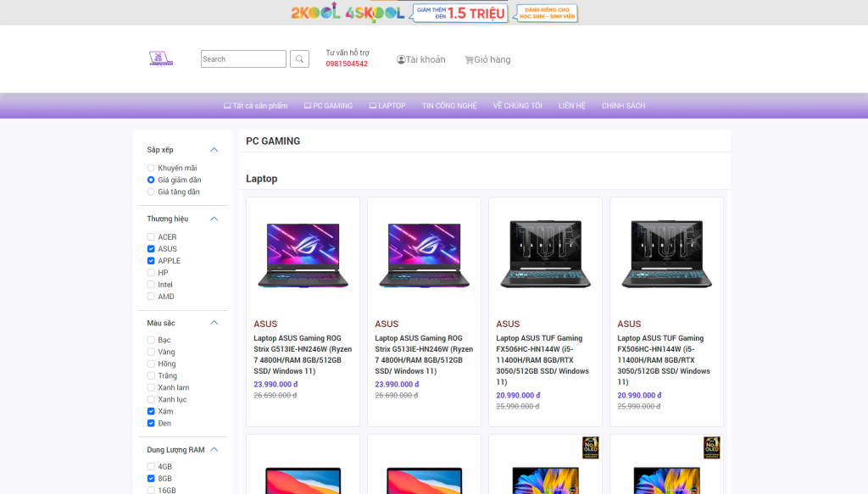Select the Khuyến mãi sort option

click(151, 168)
